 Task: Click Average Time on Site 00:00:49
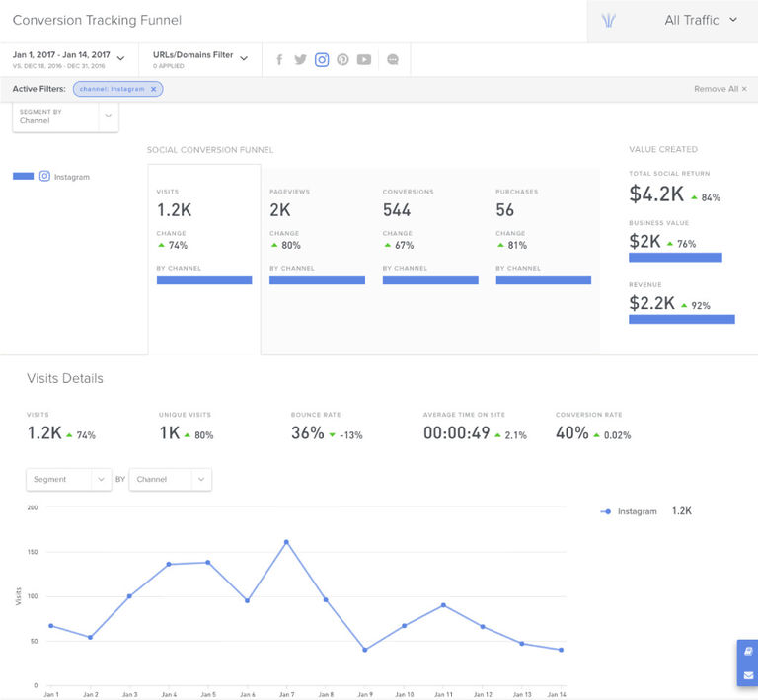(456, 433)
